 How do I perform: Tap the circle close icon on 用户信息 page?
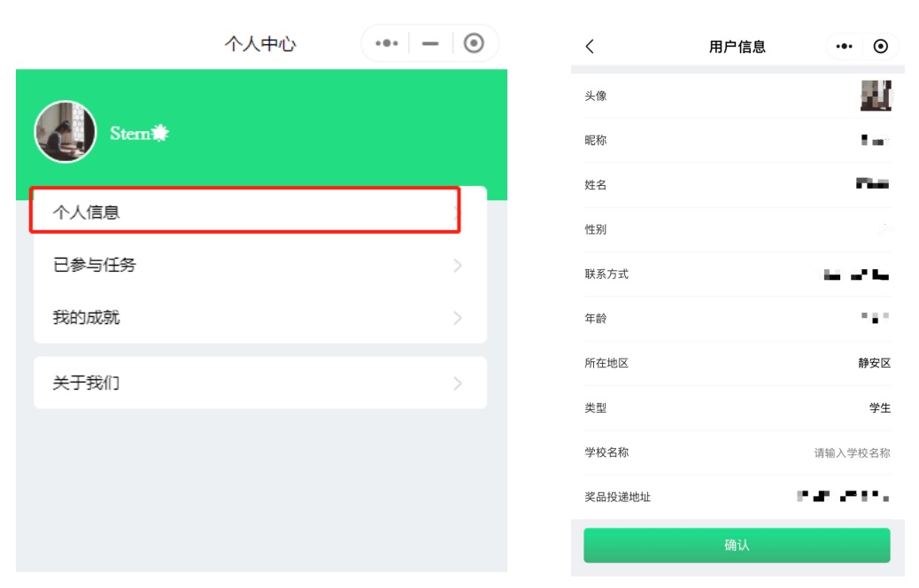(880, 46)
